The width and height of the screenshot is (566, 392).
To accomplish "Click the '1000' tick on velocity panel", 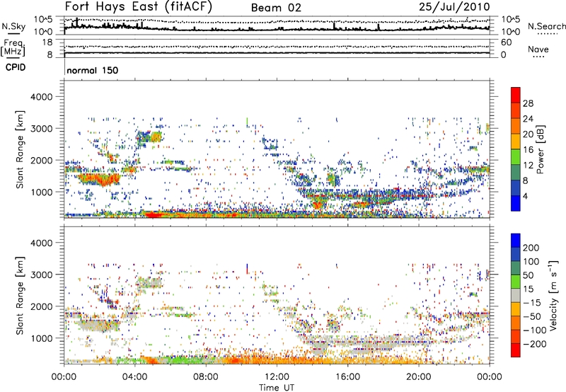I will [42, 338].
